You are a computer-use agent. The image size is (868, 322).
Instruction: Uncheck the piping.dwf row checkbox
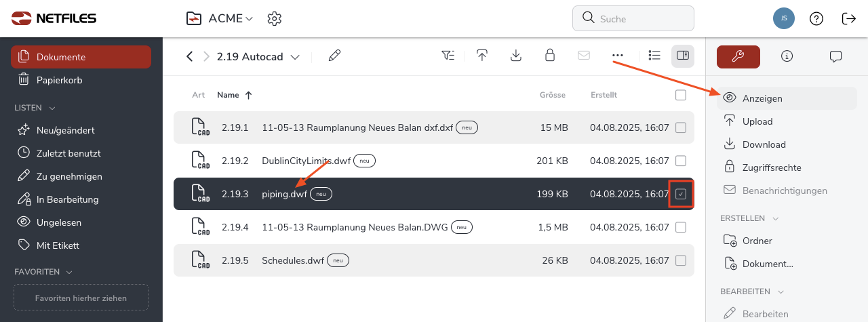point(681,195)
